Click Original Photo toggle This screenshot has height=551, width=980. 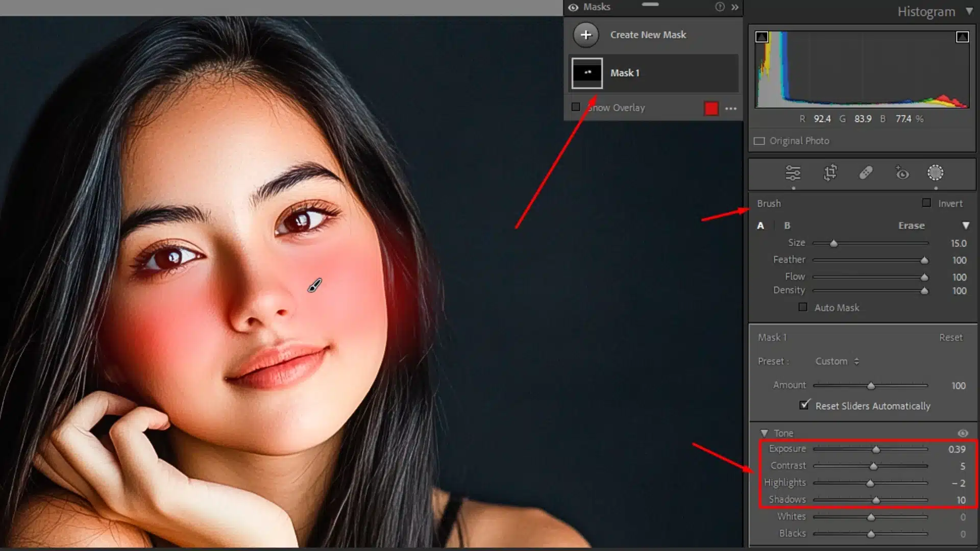760,141
